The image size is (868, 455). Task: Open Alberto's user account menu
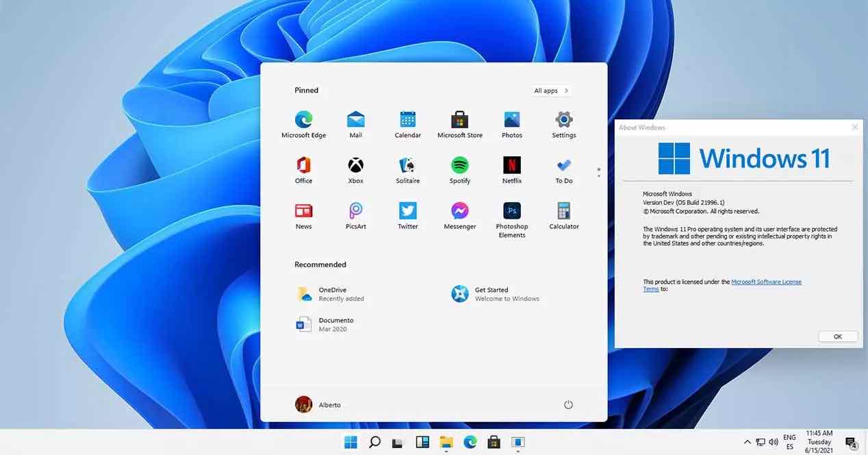318,405
